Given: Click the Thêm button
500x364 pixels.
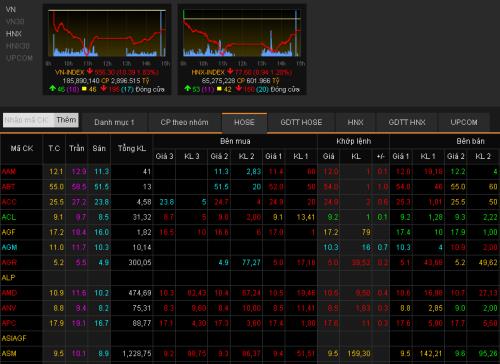Looking at the screenshot, I should coord(66,120).
